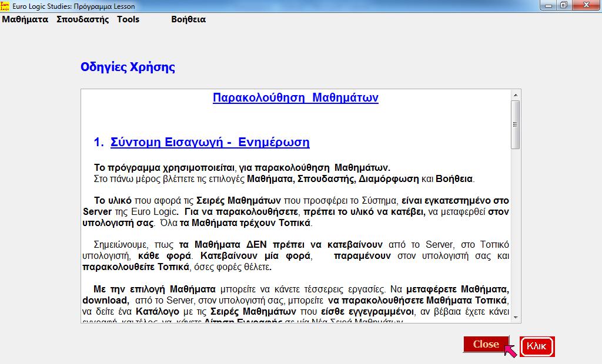The width and height of the screenshot is (602, 364).
Task: Click the Euro Logic icon in the title bar
Action: click(6, 6)
